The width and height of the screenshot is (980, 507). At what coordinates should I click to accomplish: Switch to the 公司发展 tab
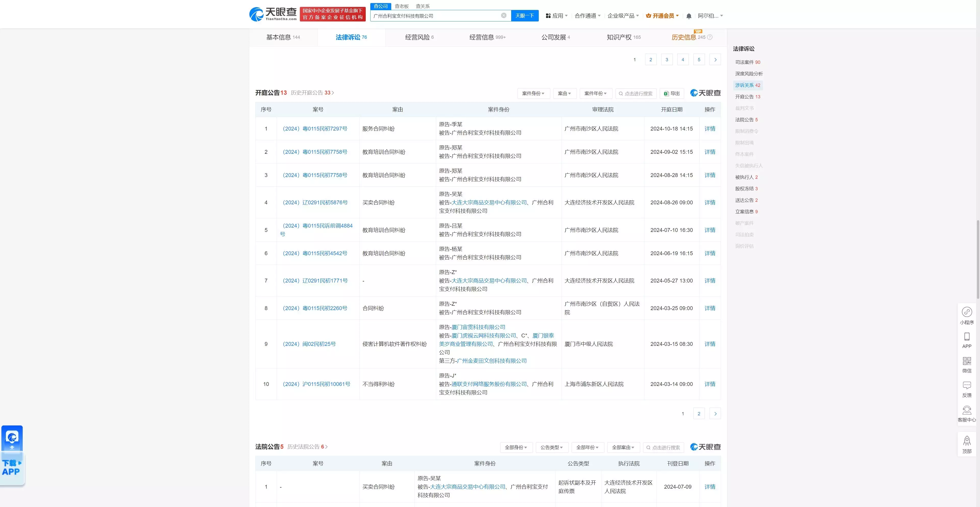pyautogui.click(x=555, y=37)
